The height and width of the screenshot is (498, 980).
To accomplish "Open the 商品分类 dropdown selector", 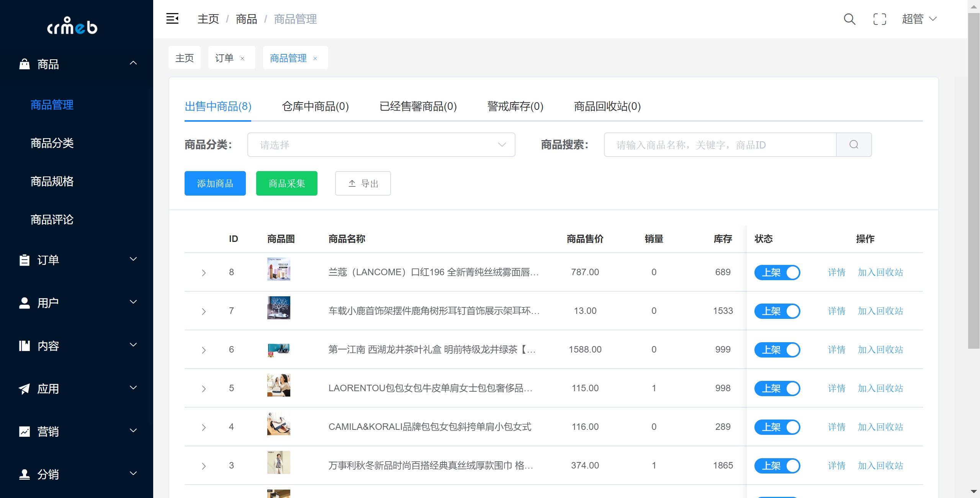I will 381,145.
